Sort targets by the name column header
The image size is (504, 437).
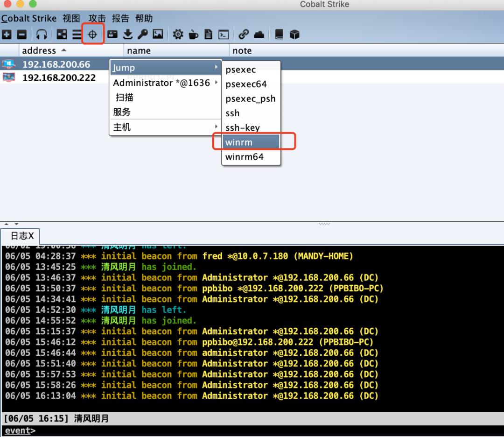click(x=176, y=50)
